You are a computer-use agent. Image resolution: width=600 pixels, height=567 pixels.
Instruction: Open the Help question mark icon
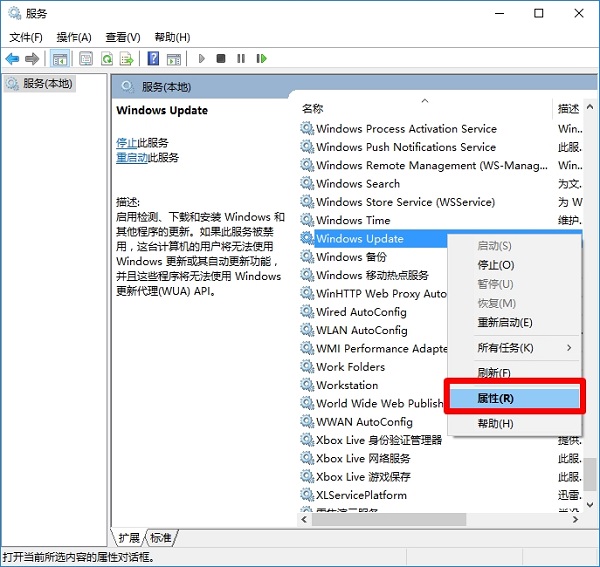153,59
